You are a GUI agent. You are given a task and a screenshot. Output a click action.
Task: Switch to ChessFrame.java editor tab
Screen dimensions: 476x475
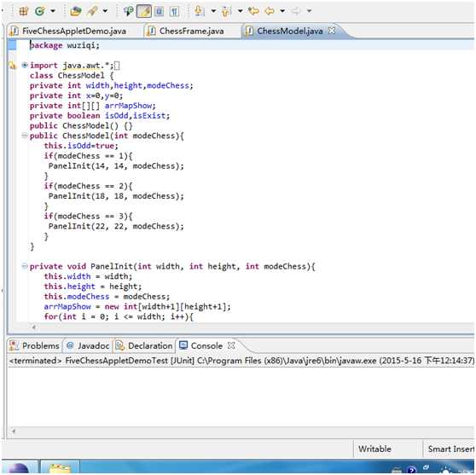click(192, 31)
